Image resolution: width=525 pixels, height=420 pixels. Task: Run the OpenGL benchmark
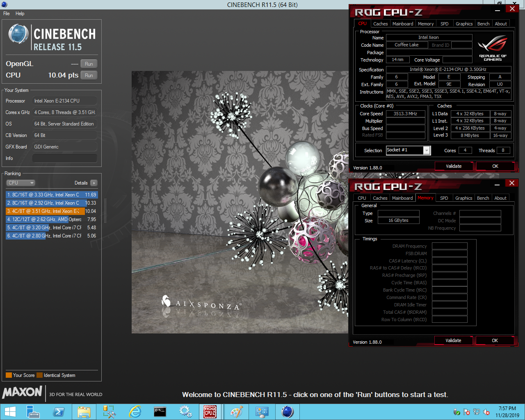[89, 64]
